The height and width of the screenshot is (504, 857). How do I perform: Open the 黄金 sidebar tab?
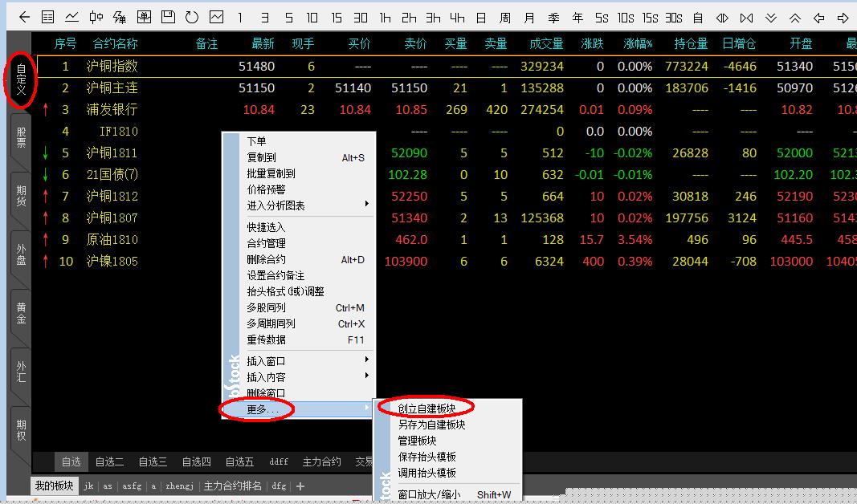tap(21, 314)
